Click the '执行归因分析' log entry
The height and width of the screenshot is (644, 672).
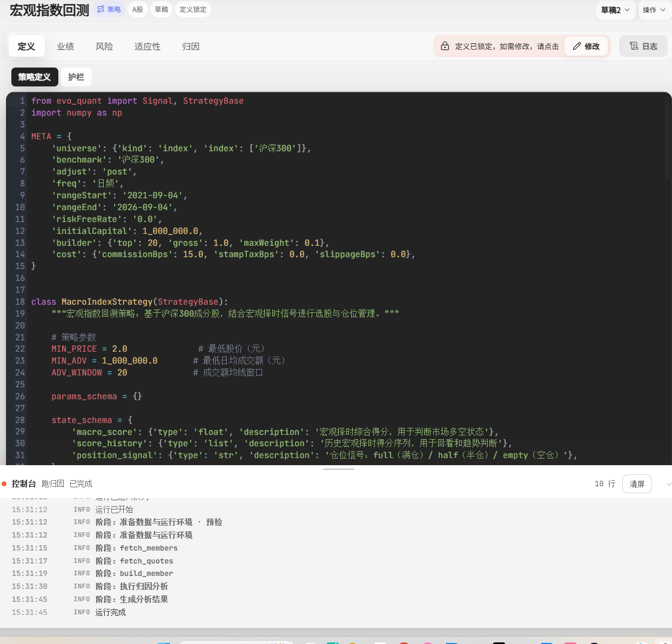132,586
